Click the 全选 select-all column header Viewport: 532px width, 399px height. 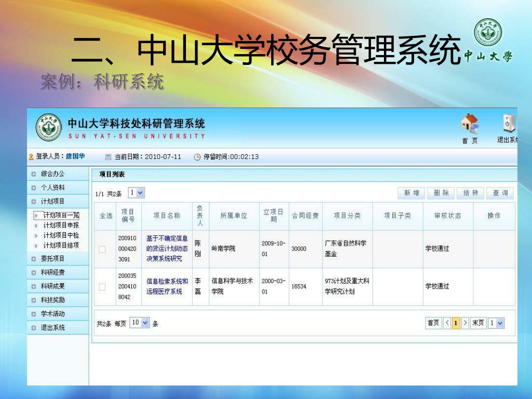coord(106,216)
